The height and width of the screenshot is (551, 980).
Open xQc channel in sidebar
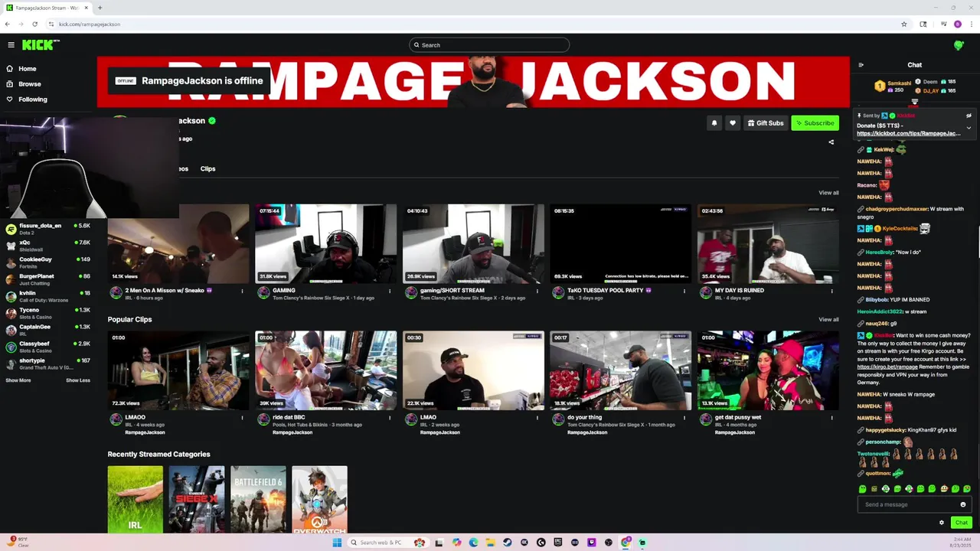[48, 246]
